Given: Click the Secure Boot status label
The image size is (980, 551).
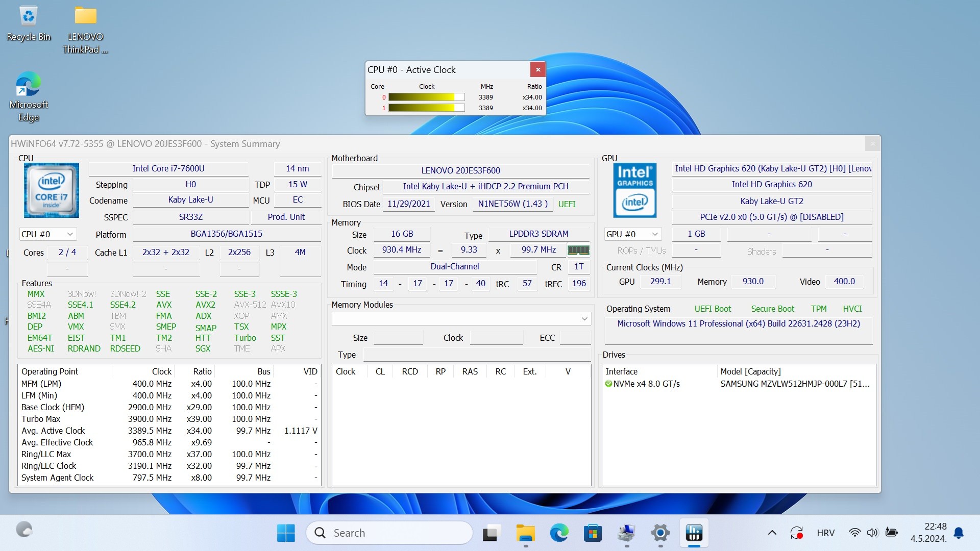Looking at the screenshot, I should (x=772, y=309).
